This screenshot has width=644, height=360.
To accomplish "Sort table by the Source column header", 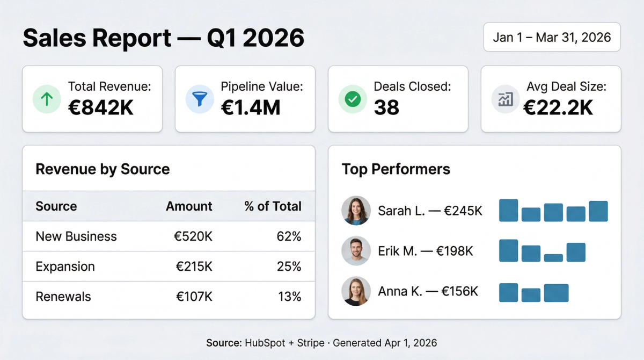I will point(56,206).
